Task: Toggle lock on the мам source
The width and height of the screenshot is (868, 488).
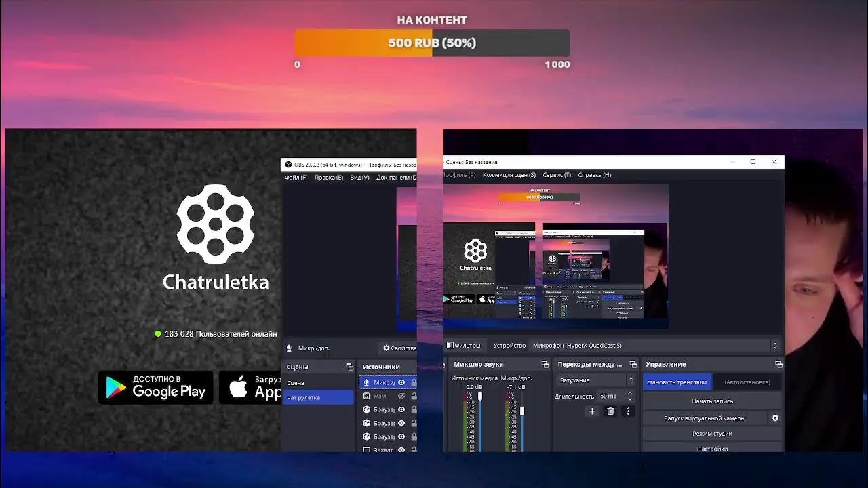Action: point(413,396)
